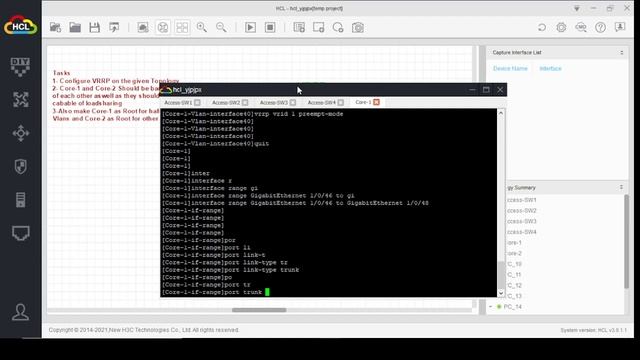This screenshot has height=360, width=640.
Task: Close the Access-SW1 tab
Action: coord(197,102)
